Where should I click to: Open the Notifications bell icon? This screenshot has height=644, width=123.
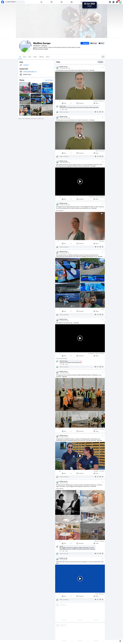(117, 2)
